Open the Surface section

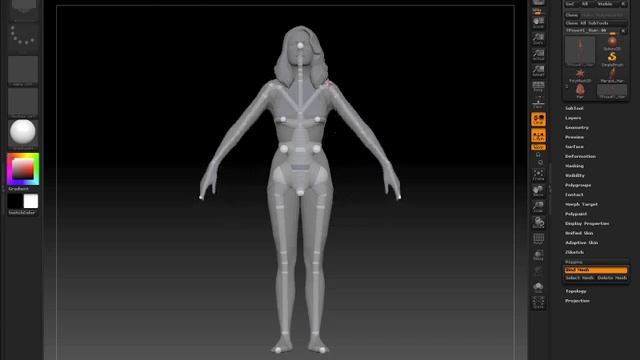click(x=574, y=147)
